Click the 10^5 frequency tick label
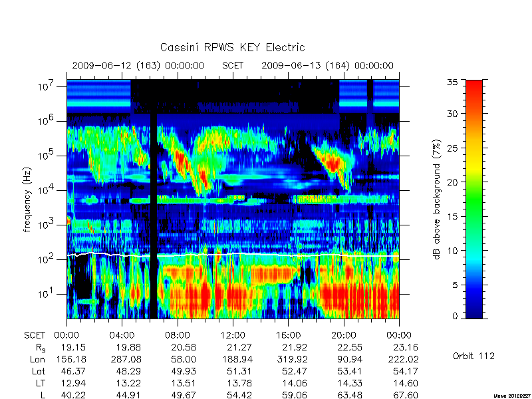Viewport: 532px width, 399px height. click(45, 155)
